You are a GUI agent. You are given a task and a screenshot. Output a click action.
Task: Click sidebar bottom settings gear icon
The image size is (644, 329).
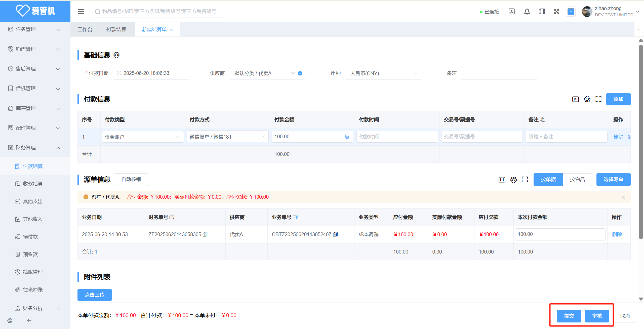[10, 320]
